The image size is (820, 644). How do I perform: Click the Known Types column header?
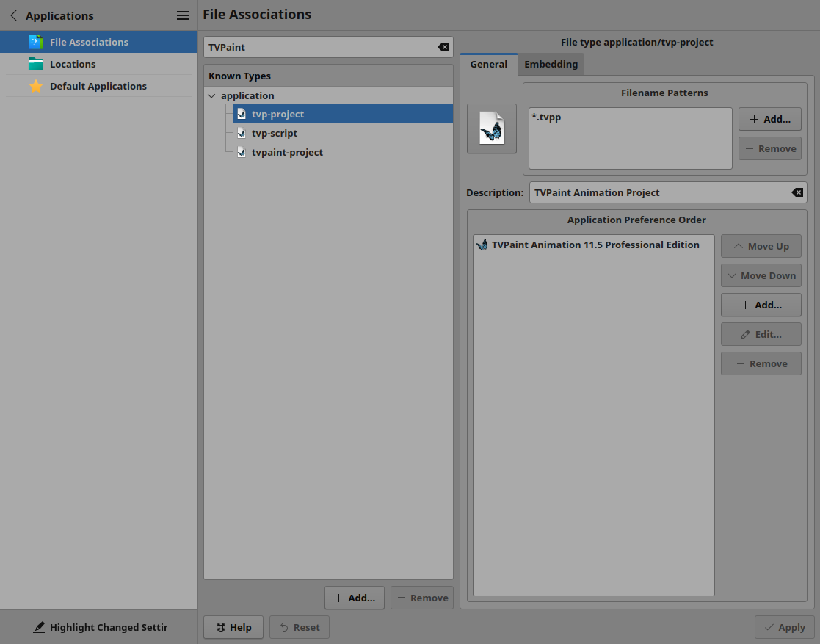pos(328,76)
